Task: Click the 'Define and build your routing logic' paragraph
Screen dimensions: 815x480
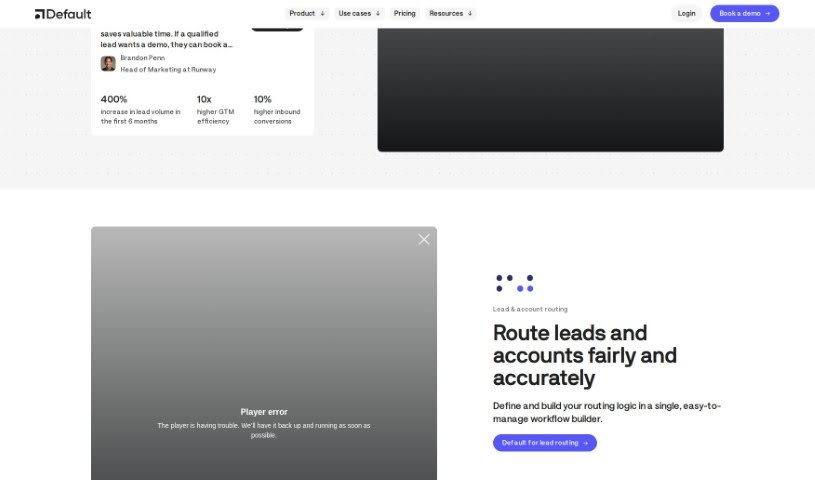Action: (607, 412)
